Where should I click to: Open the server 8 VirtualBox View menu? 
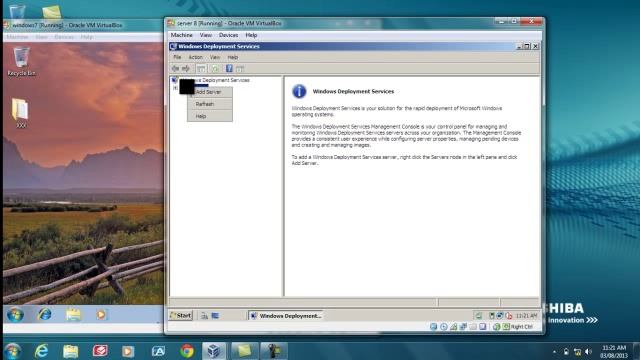click(x=206, y=36)
